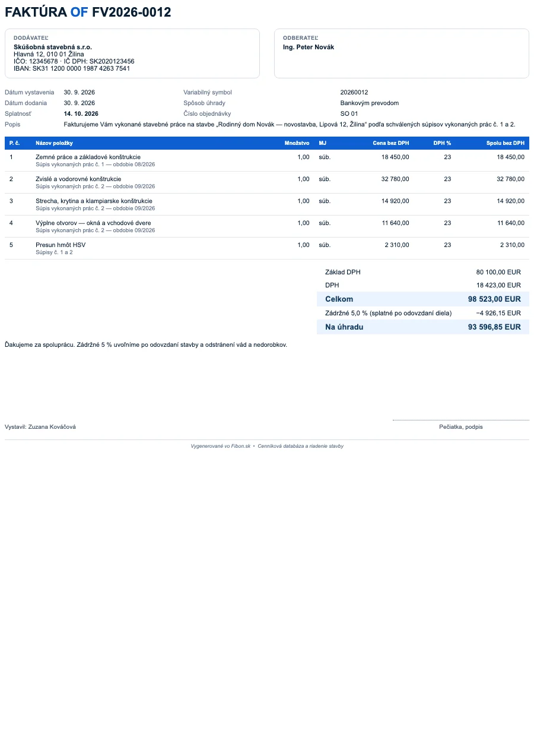Select the supplier name "Skúšobná stavebná s.r.o."
The image size is (534, 756).
(53, 47)
